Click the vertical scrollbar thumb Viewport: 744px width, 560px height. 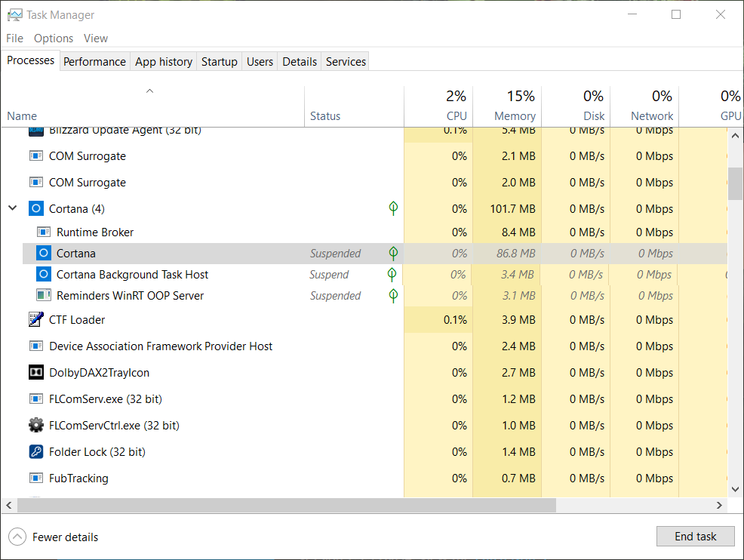click(735, 183)
